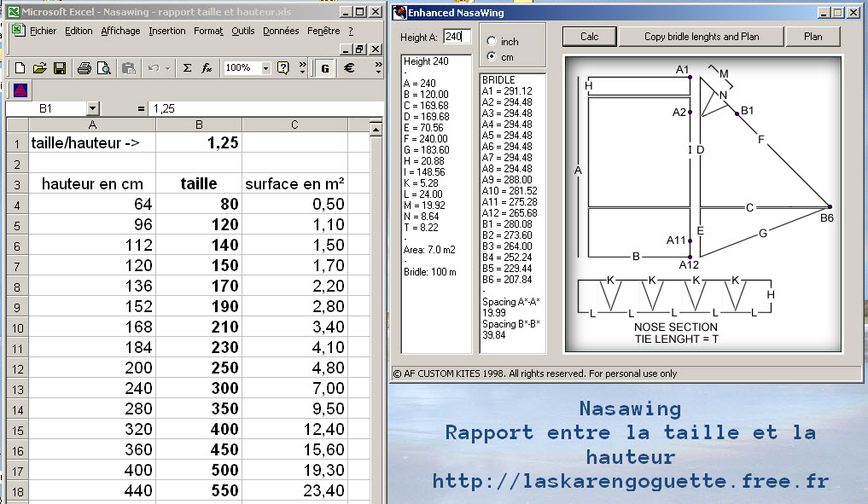
Task: Expand the formatting toolbar more-buttons chevron
Action: pos(378,68)
